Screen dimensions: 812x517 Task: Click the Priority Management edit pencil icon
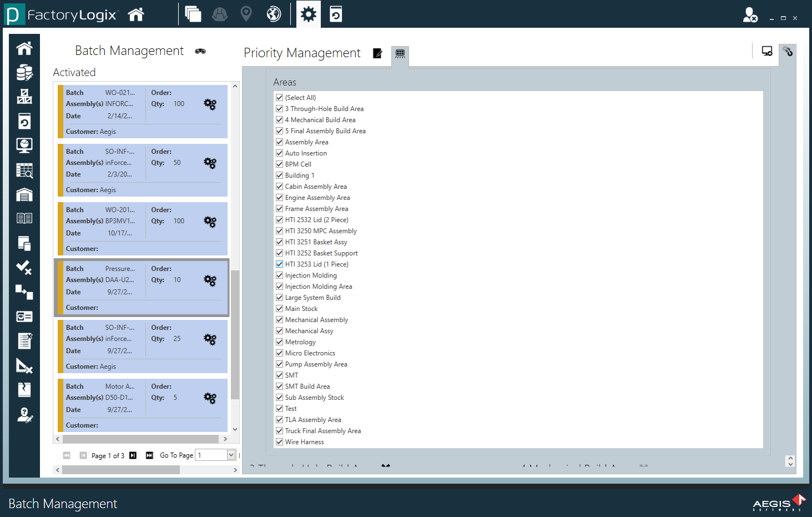(377, 53)
